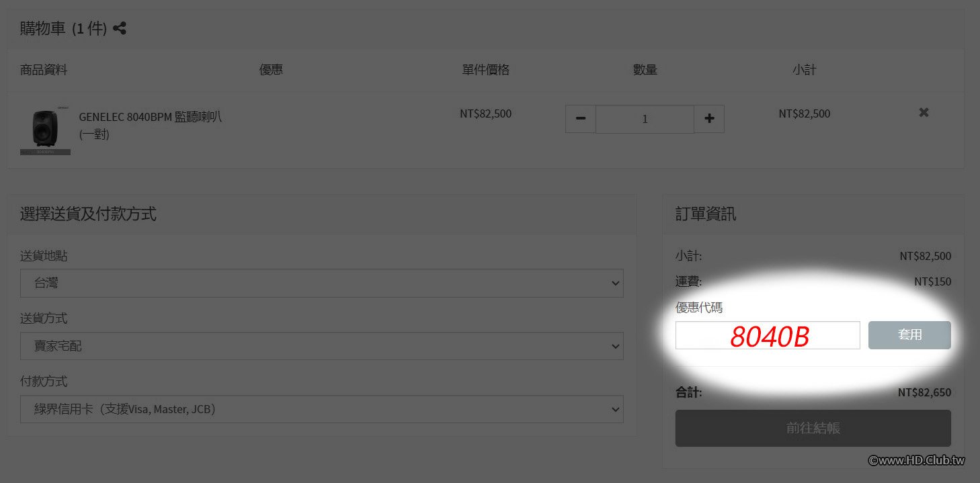Screen dimensions: 980x483
Task: Click the shipping fee NT$150
Action: pos(933,281)
